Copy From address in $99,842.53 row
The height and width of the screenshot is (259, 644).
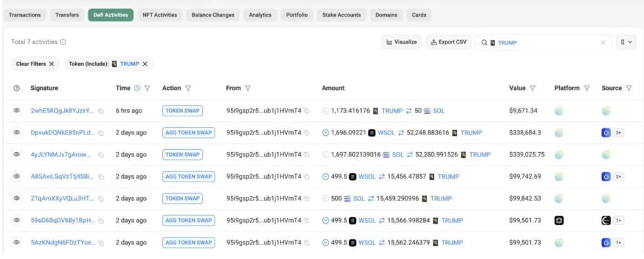coord(306,198)
